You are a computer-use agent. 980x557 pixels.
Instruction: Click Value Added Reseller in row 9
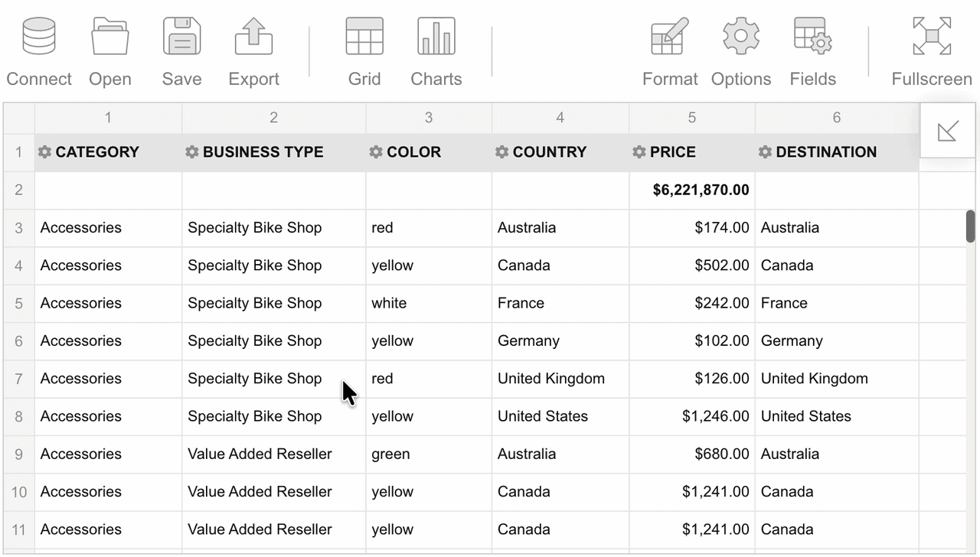point(274,454)
